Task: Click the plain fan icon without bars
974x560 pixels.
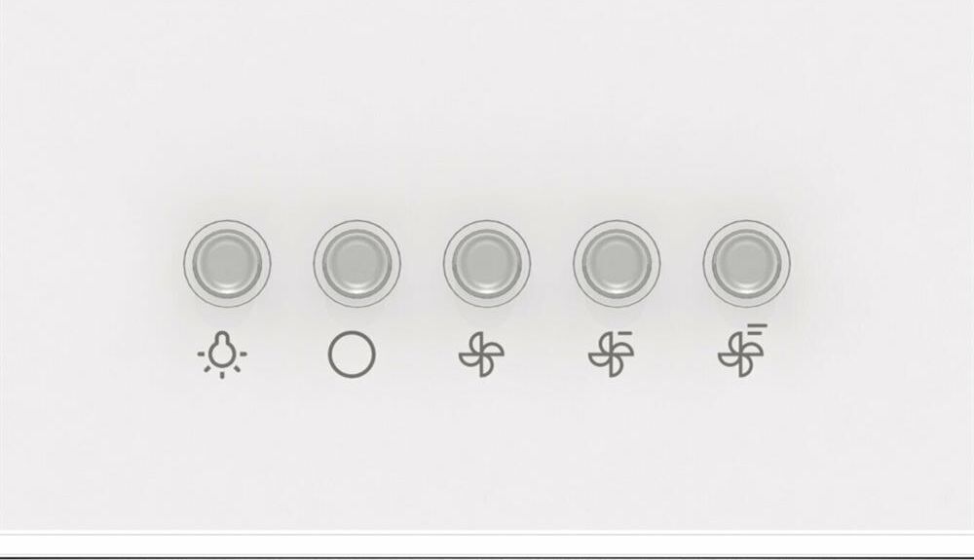Action: pyautogui.click(x=481, y=354)
